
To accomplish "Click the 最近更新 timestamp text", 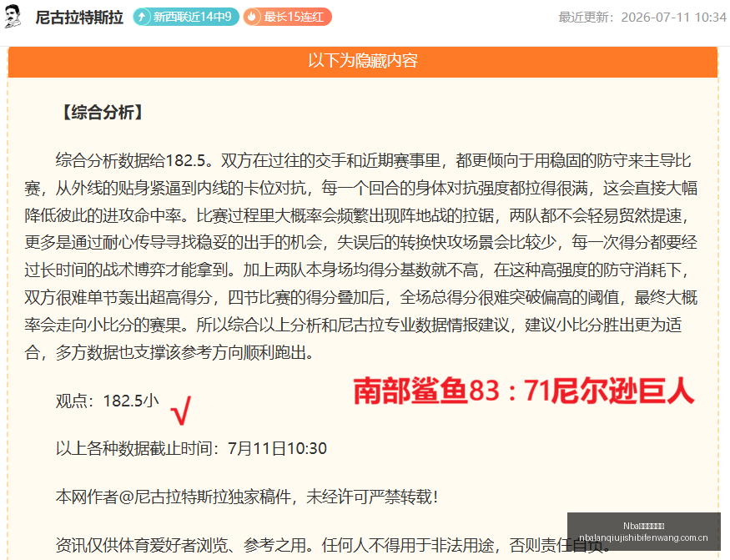I will tap(642, 18).
